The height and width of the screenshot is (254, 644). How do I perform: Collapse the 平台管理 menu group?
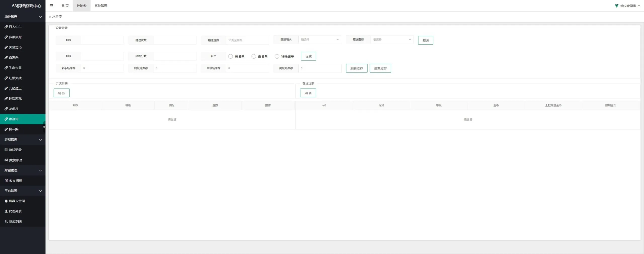[x=23, y=191]
